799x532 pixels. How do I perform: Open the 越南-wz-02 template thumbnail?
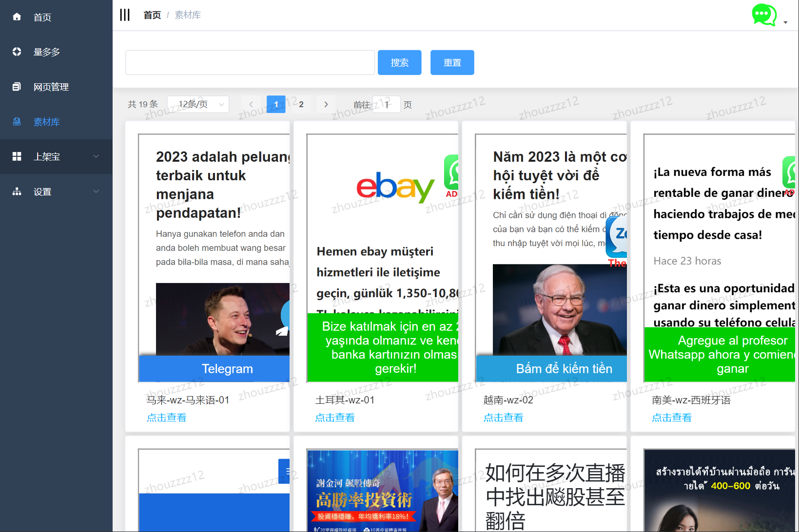[x=551, y=258]
